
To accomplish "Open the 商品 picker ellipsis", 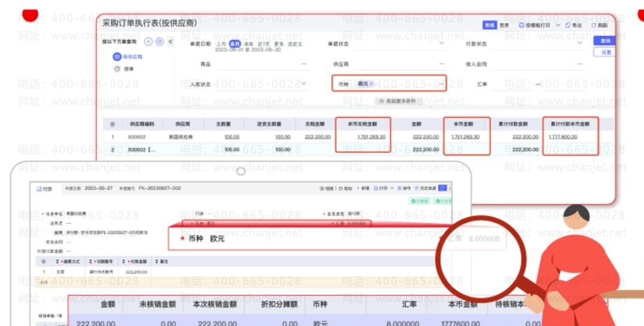I will [x=304, y=64].
